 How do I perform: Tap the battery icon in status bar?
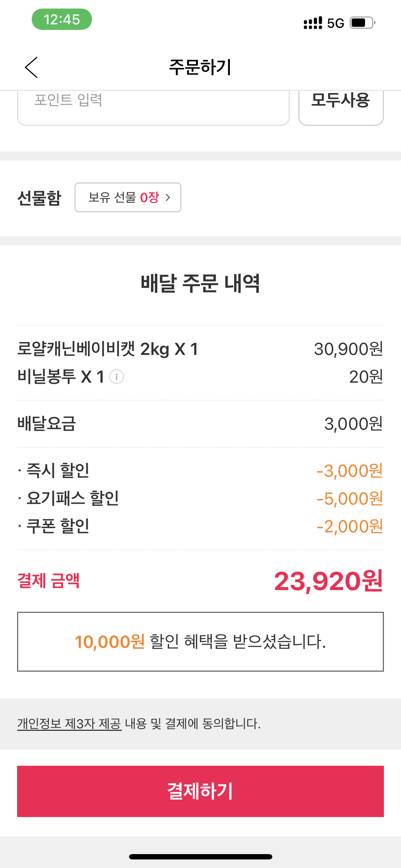[x=362, y=23]
